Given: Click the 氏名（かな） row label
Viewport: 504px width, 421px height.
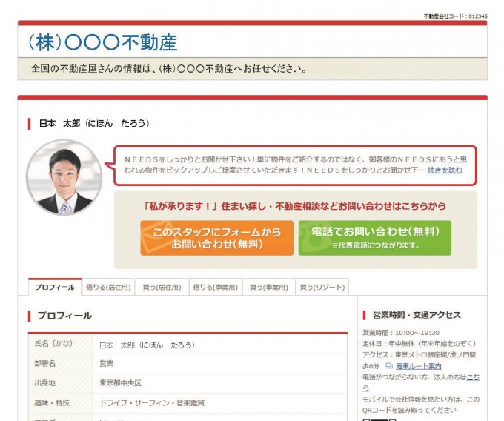Looking at the screenshot, I should point(53,344).
